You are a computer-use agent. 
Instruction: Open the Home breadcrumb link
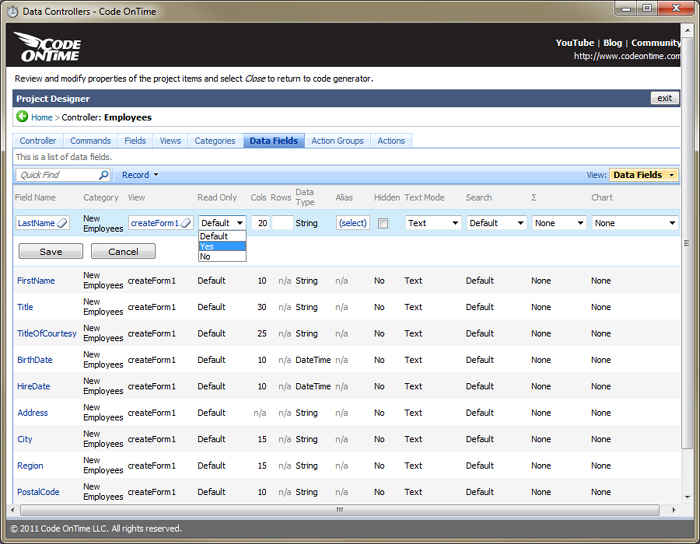click(x=42, y=117)
